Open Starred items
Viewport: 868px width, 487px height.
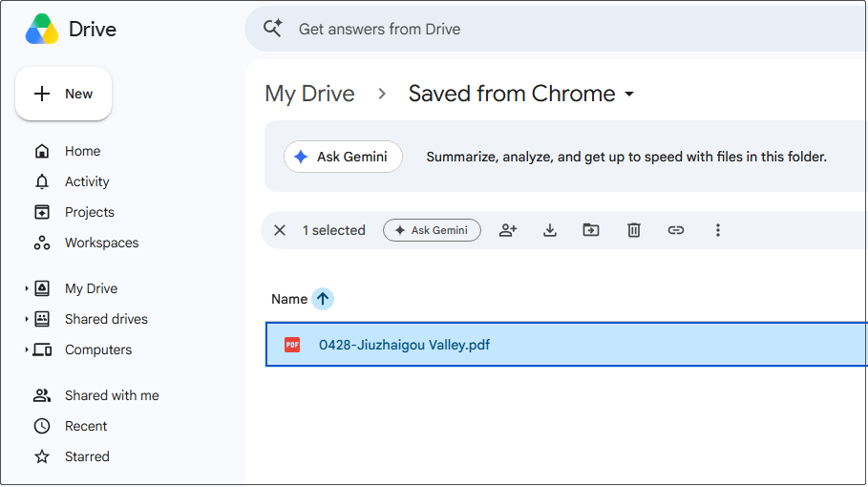pos(87,456)
